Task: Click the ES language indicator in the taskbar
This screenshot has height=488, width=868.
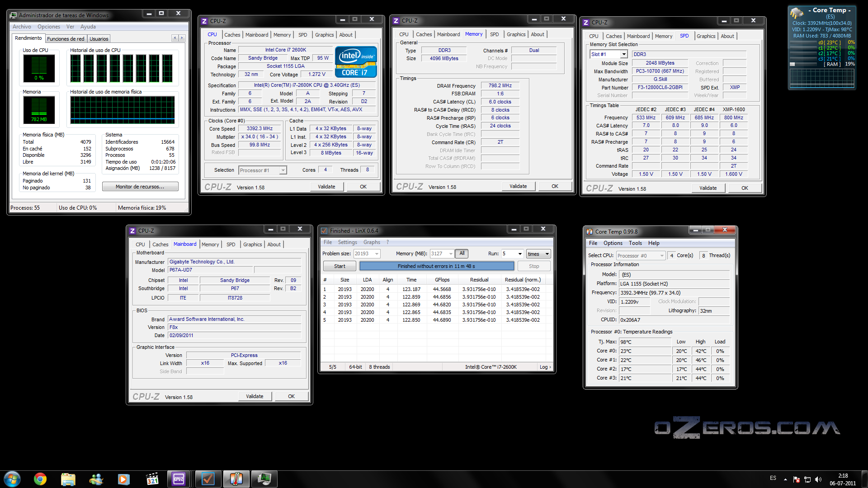Action: pos(773,479)
